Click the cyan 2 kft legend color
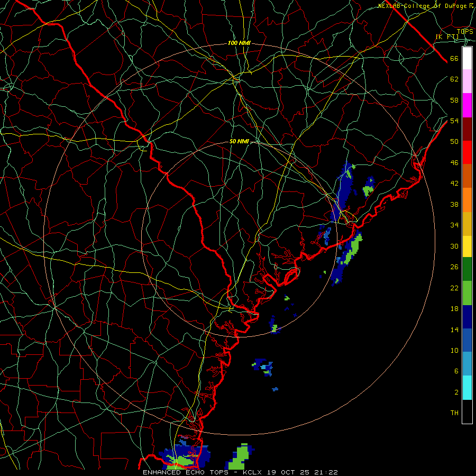 (x=467, y=388)
